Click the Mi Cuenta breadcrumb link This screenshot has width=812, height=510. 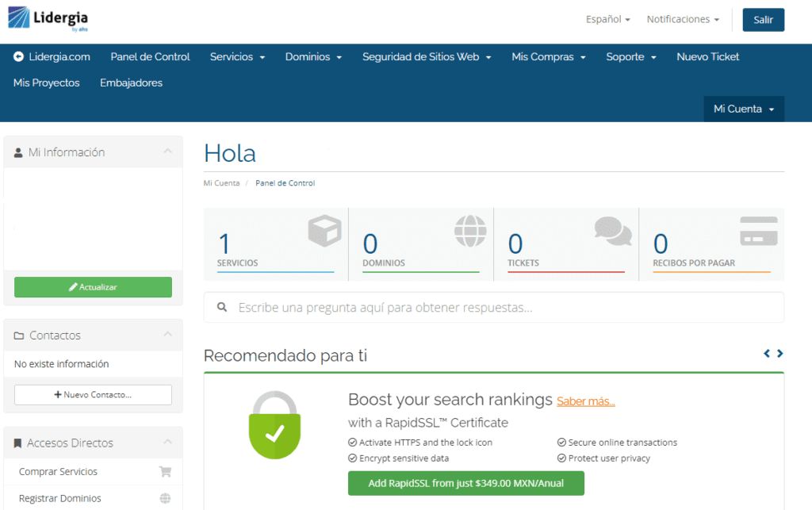click(222, 182)
